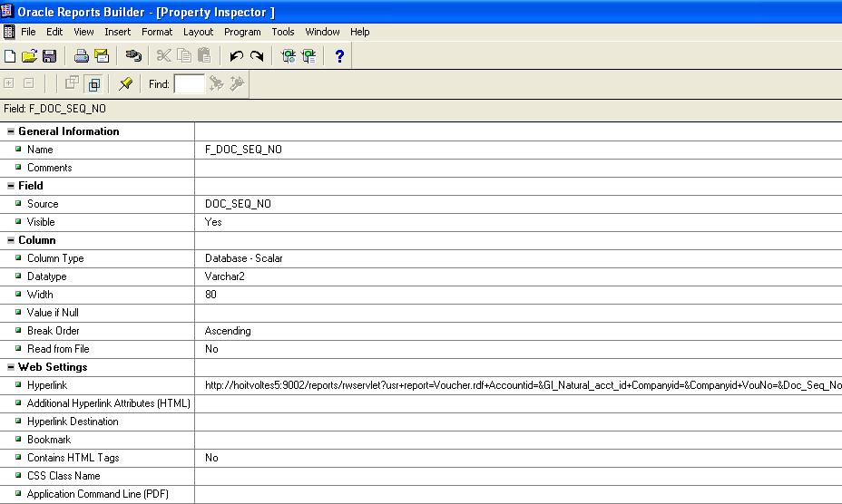Click the Connect plug icon
This screenshot has height=504, width=842.
tap(133, 56)
